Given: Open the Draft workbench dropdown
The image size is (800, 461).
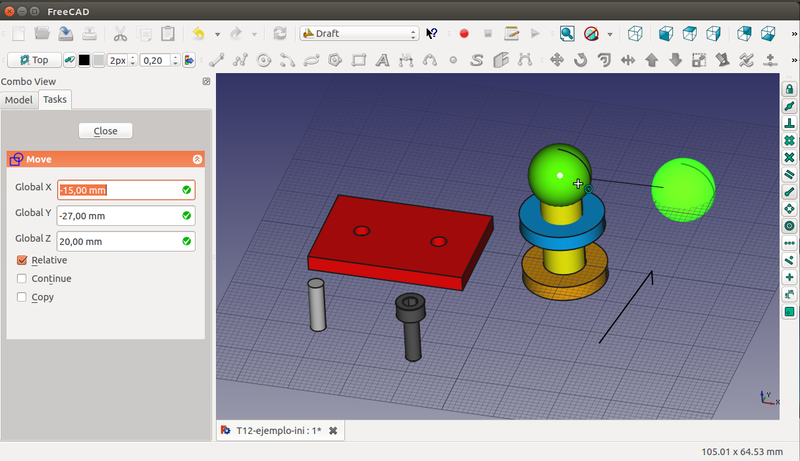Looking at the screenshot, I should coord(359,33).
